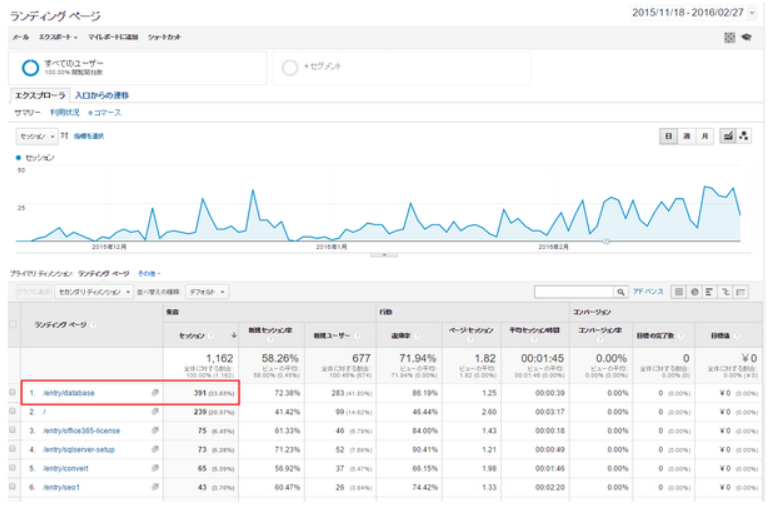Open the /entry/office365-license landing page link
This screenshot has height=512, width=774.
click(81, 431)
